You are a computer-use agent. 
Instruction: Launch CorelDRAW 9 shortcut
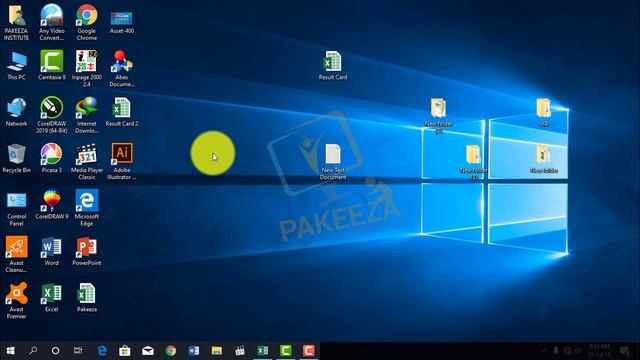51,205
